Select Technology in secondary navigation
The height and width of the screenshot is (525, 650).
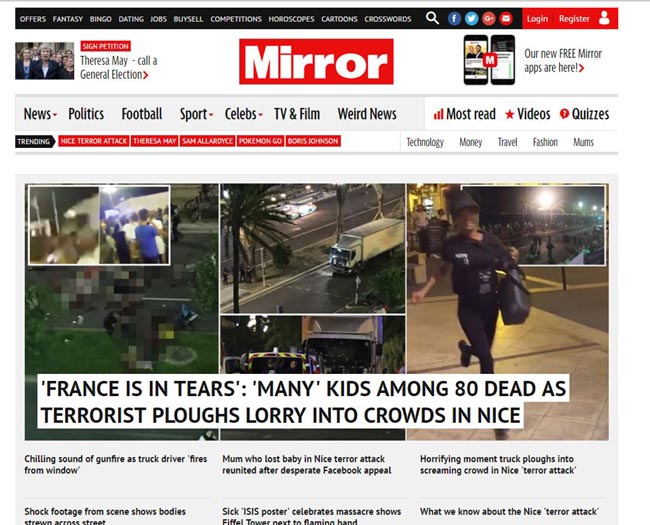[x=425, y=142]
